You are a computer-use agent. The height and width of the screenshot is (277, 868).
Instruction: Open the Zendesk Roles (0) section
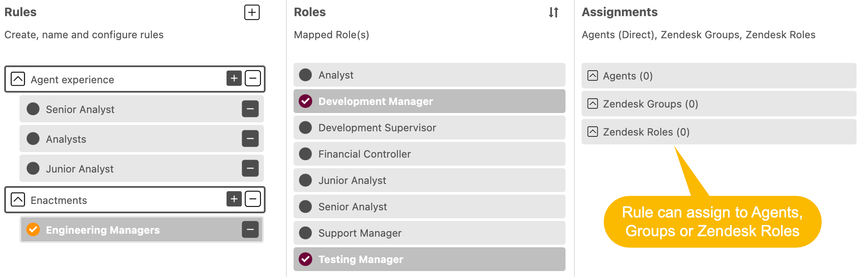pyautogui.click(x=593, y=132)
